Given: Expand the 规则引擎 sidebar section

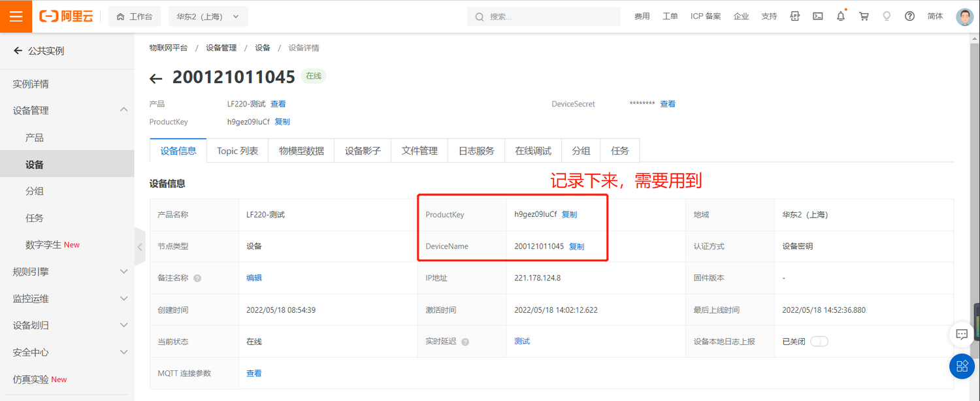Looking at the screenshot, I should click(x=124, y=271).
